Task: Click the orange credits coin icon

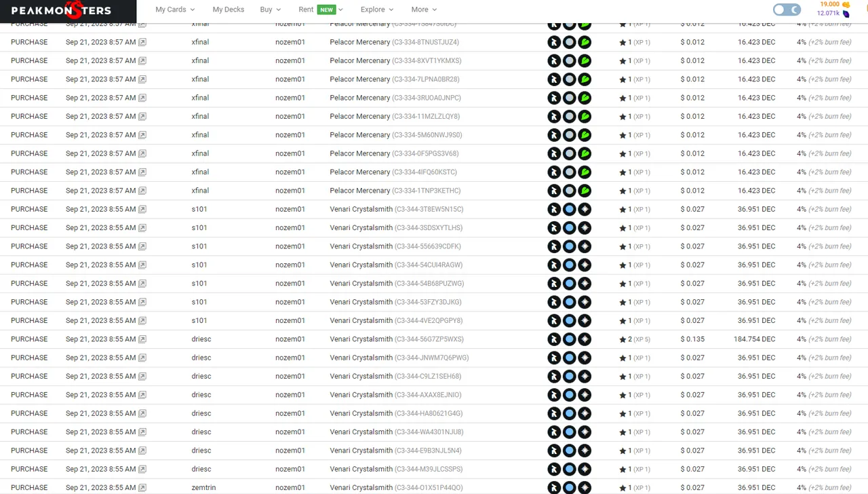Action: pos(846,4)
